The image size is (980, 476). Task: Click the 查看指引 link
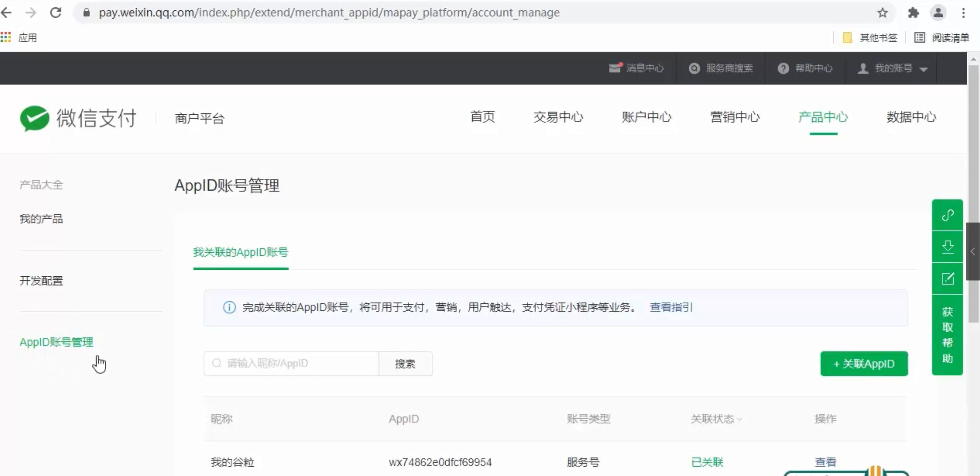tap(671, 307)
